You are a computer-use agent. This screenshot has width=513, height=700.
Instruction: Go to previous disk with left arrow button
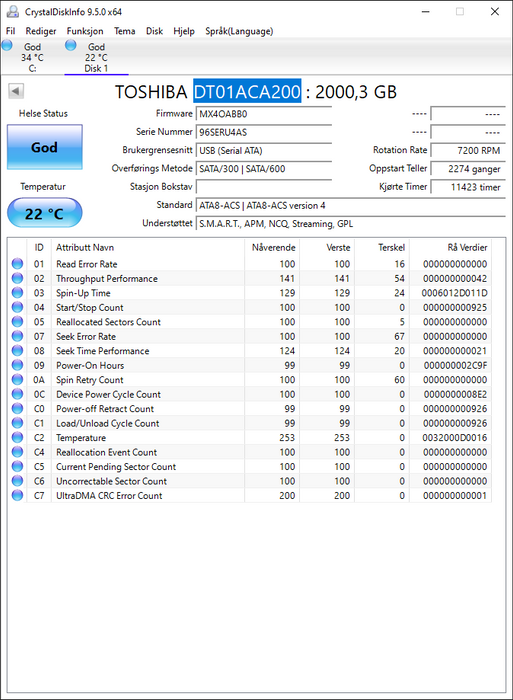[16, 91]
